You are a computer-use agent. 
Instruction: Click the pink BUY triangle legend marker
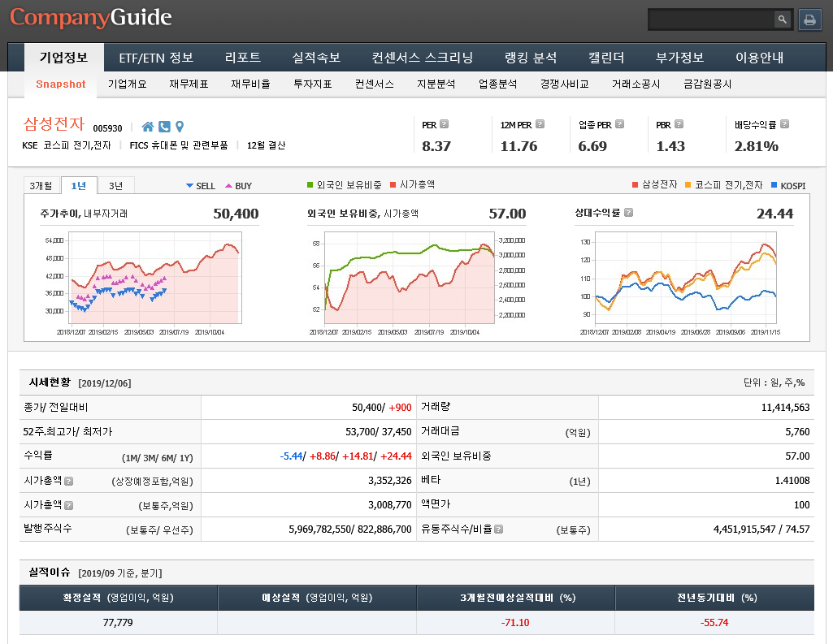(228, 186)
